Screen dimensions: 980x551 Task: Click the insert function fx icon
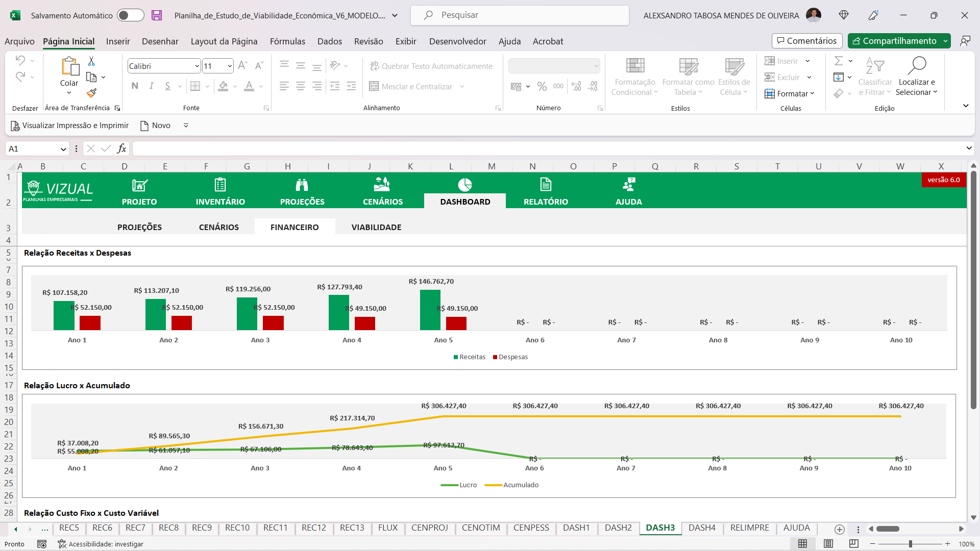tap(121, 148)
